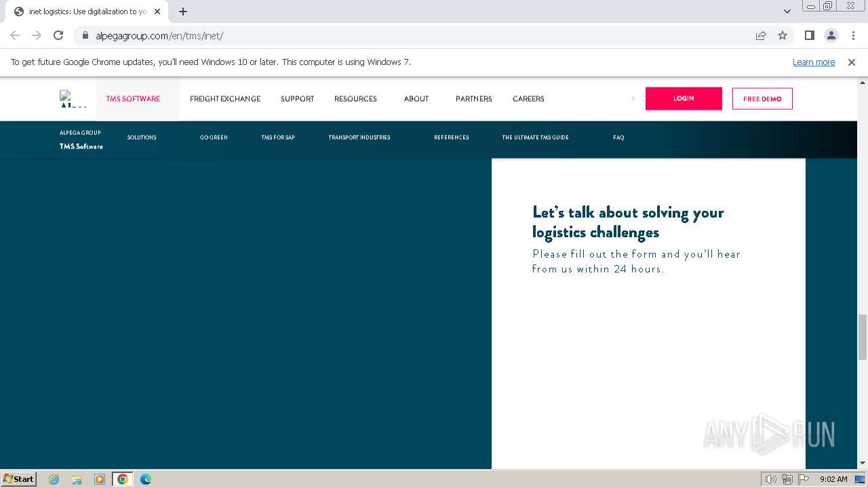Open the REFERENCES link
868x488 pixels.
pos(452,138)
